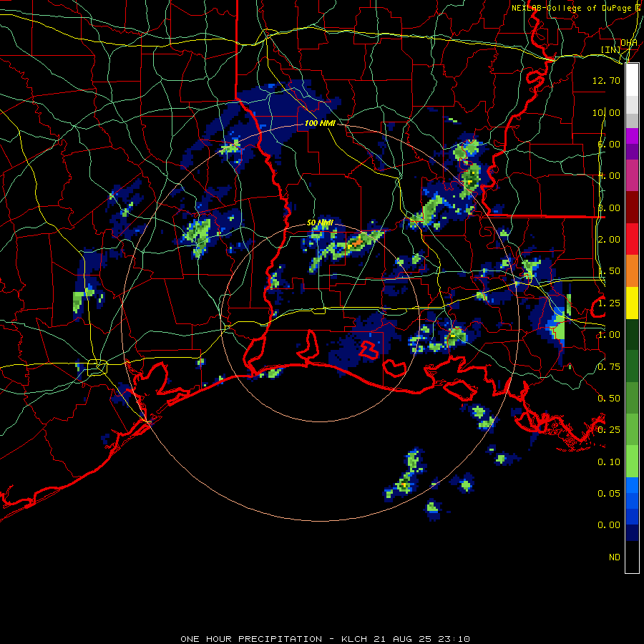
Task: Click the 1.25 legend value
Action: pyautogui.click(x=608, y=303)
